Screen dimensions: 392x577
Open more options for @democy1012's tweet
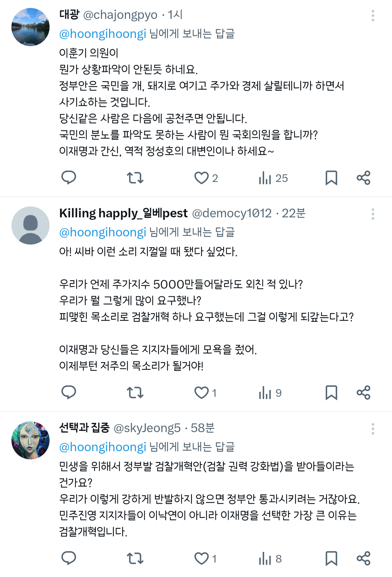coord(373,214)
